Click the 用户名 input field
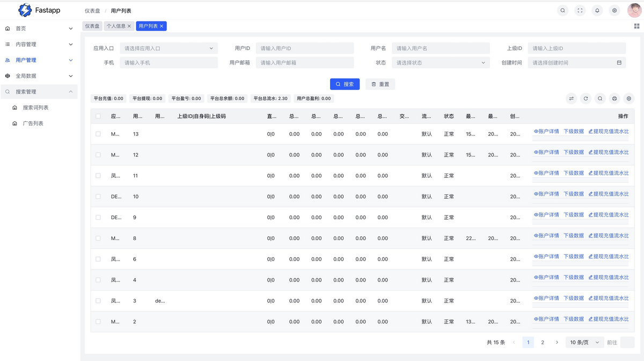The width and height of the screenshot is (644, 361). pyautogui.click(x=441, y=48)
